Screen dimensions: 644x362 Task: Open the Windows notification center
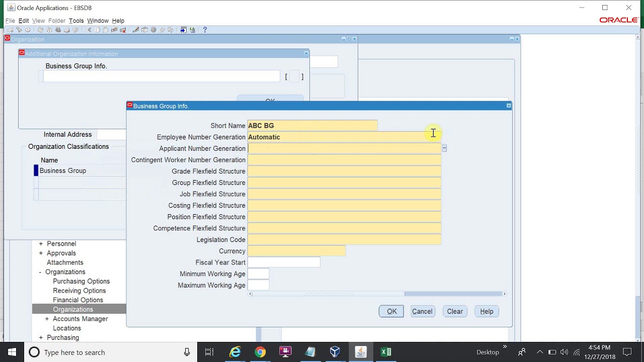pos(627,352)
